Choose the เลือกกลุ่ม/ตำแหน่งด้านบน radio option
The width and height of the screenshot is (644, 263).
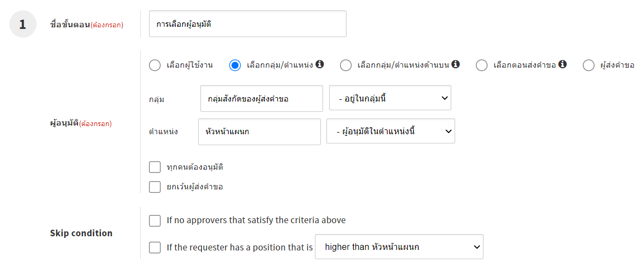coord(345,65)
